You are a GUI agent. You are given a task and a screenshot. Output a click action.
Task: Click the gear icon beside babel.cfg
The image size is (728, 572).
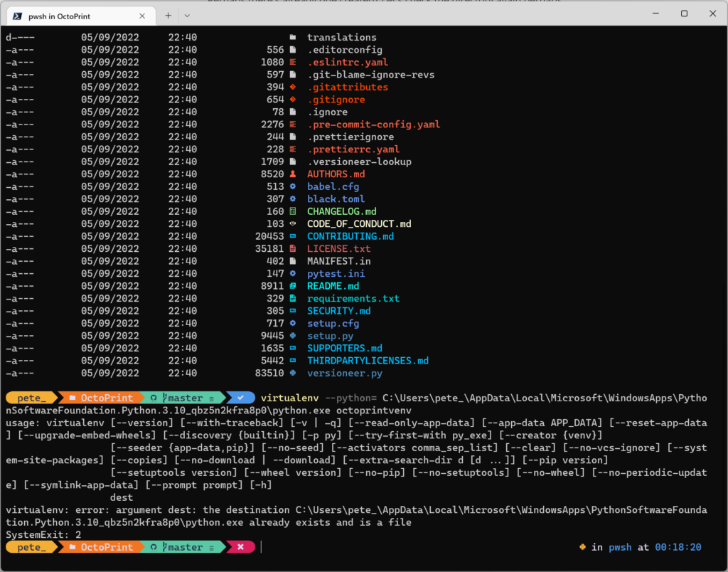point(293,187)
